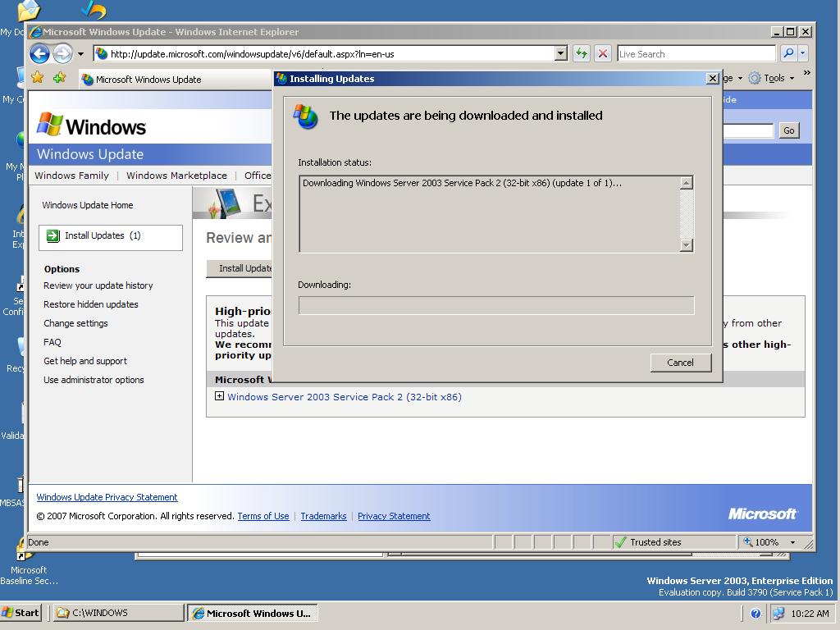Click the network computers tray icon
840x630 pixels.
pyautogui.click(x=778, y=614)
